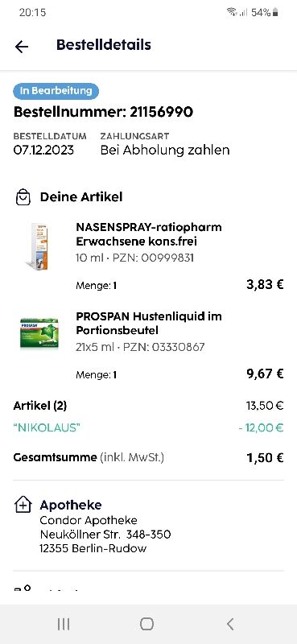Image resolution: width=297 pixels, height=644 pixels.
Task: Open the NASENSPRAY-ratiopharm product title
Action: pyautogui.click(x=149, y=234)
